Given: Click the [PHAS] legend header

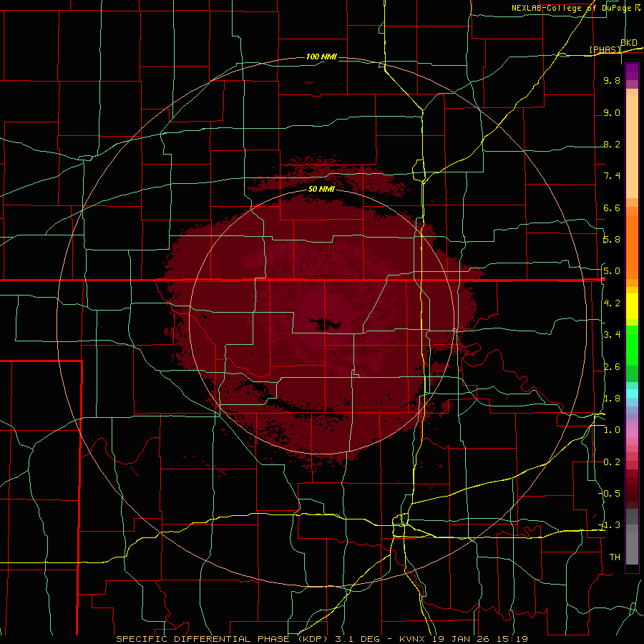Looking at the screenshot, I should pyautogui.click(x=605, y=49).
